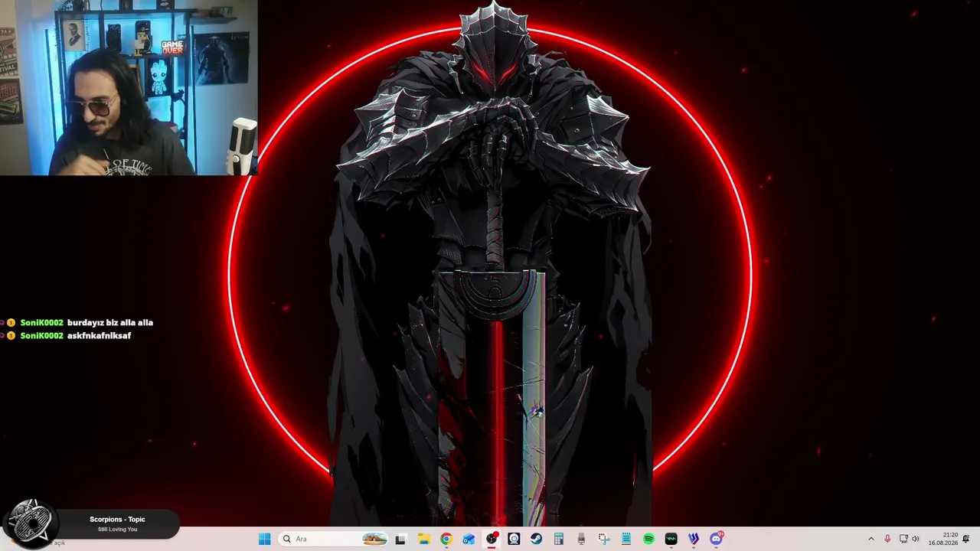The height and width of the screenshot is (551, 980).
Task: Click the "Scorpions - Topic" artist text
Action: click(117, 520)
